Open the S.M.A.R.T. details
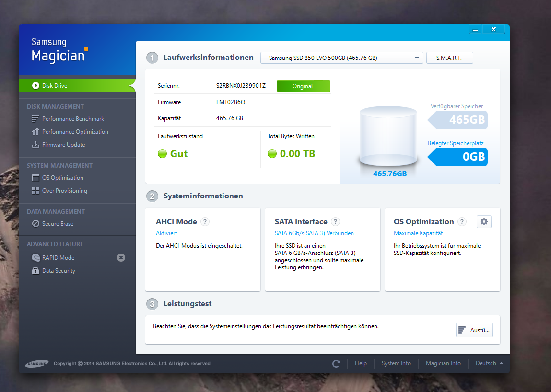 (x=449, y=58)
